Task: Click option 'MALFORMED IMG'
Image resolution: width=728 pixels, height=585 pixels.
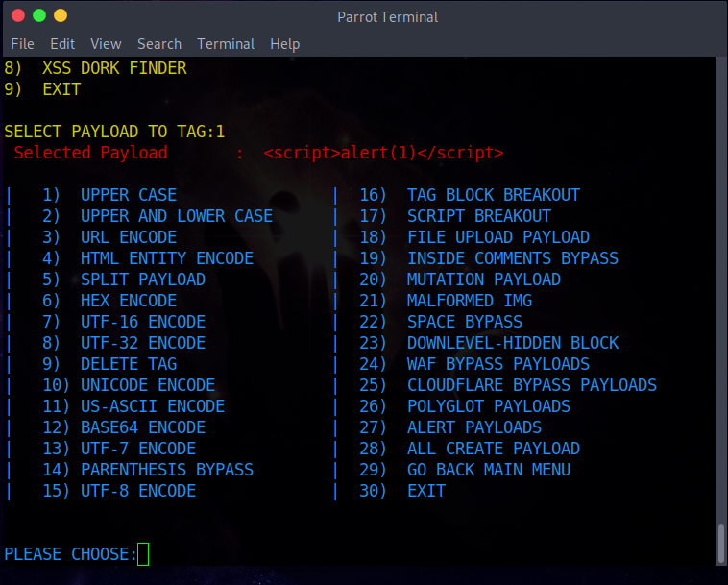Action: point(470,301)
